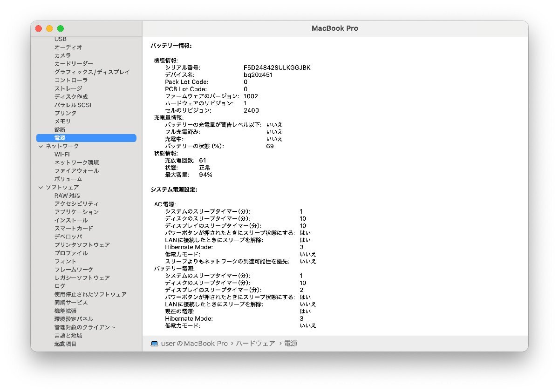
Task: Click the firmware version value 1002
Action: coord(251,96)
